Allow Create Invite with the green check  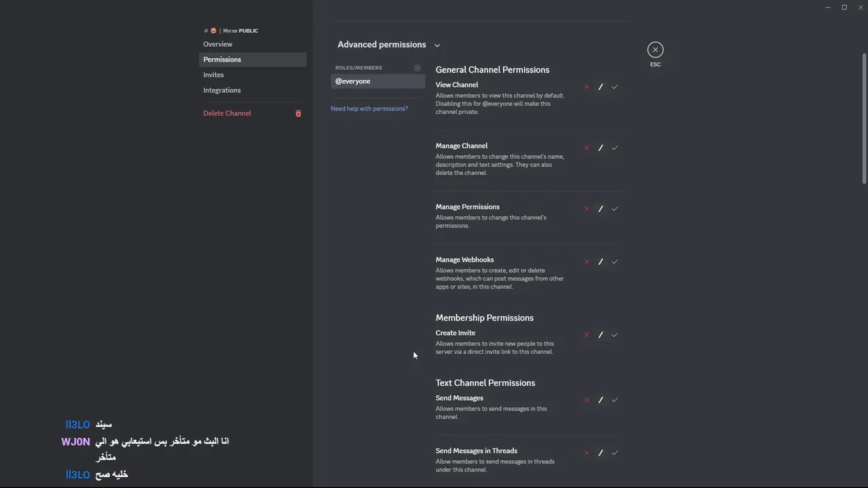pyautogui.click(x=614, y=335)
